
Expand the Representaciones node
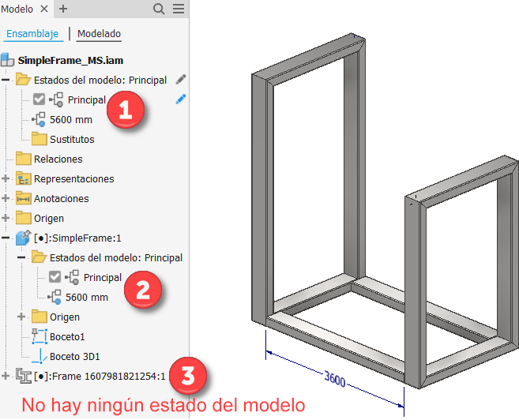(6, 178)
